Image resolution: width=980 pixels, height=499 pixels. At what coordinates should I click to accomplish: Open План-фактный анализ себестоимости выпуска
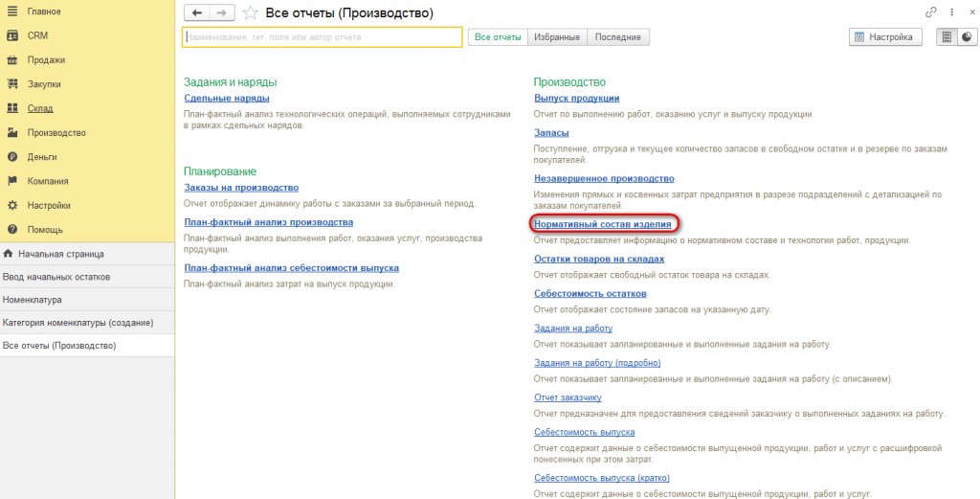coord(292,267)
